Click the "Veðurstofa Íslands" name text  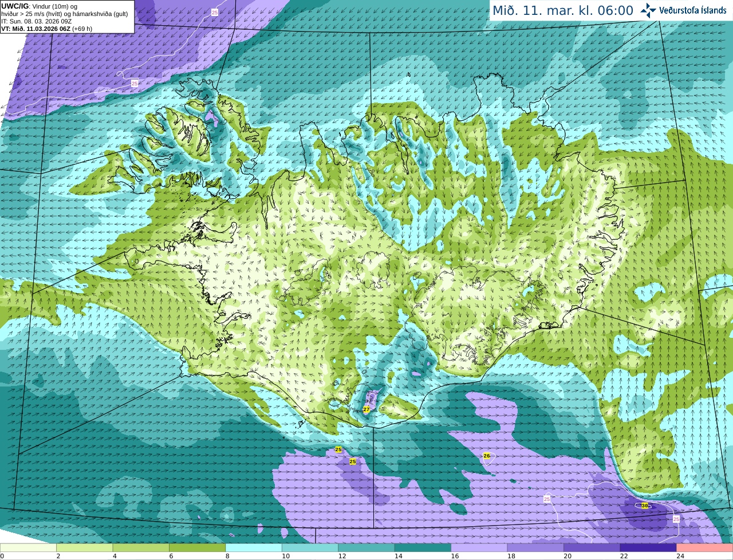[693, 10]
